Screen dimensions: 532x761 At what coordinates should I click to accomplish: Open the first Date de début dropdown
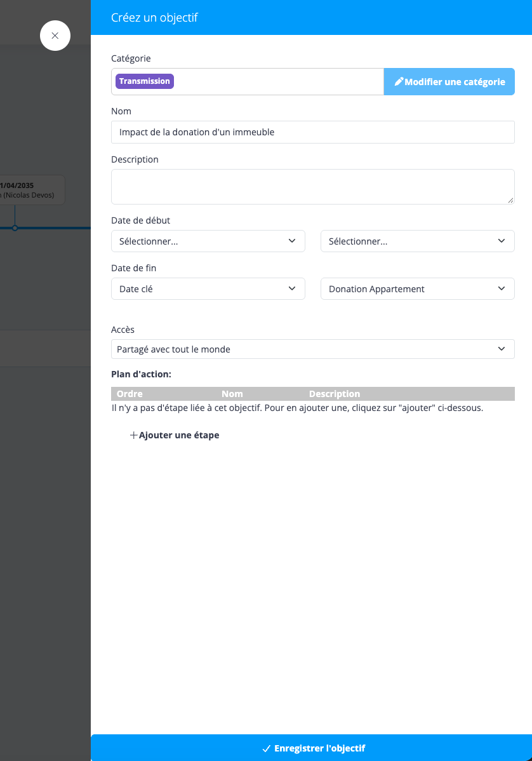point(208,241)
